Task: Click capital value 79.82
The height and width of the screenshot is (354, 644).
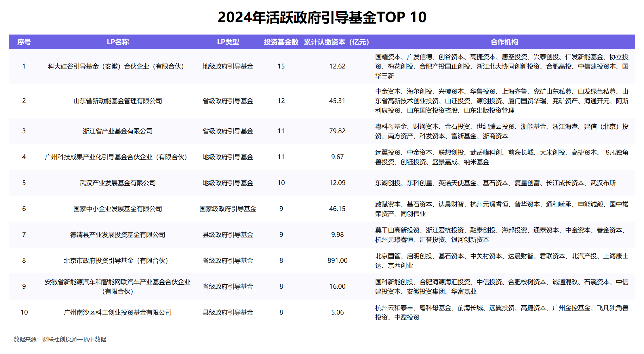Action: tap(337, 131)
